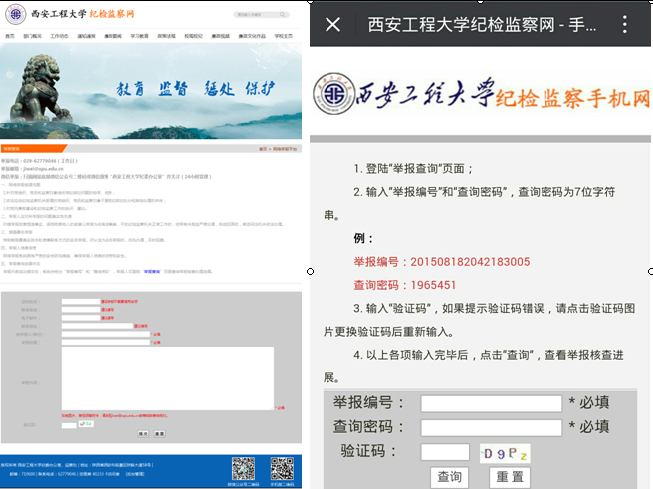The height and width of the screenshot is (489, 653).
Task: Open 学习教育 in the navigation bar
Action: point(140,36)
